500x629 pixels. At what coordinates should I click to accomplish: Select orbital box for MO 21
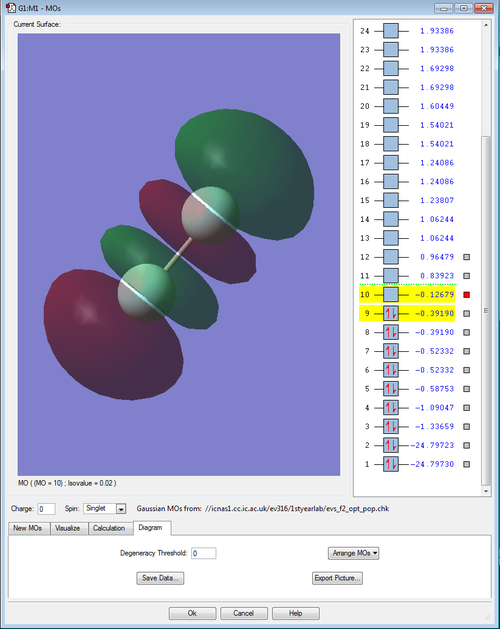(x=390, y=87)
